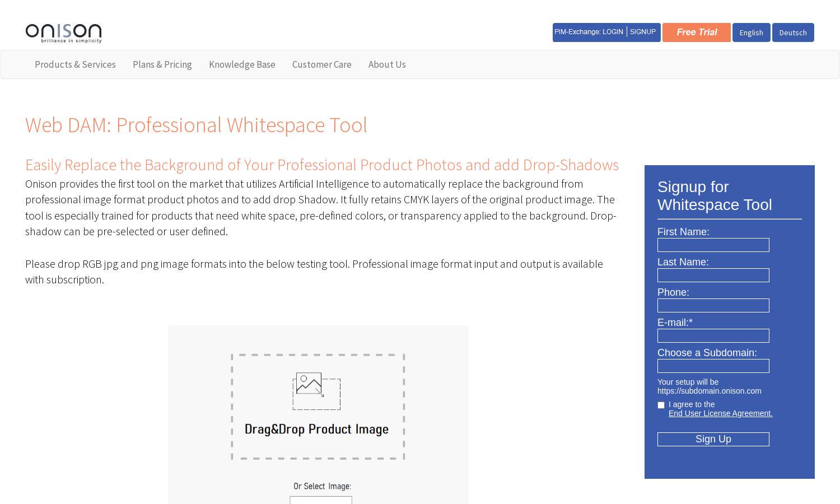The image size is (840, 504).
Task: Switch language to English
Action: coord(752,32)
